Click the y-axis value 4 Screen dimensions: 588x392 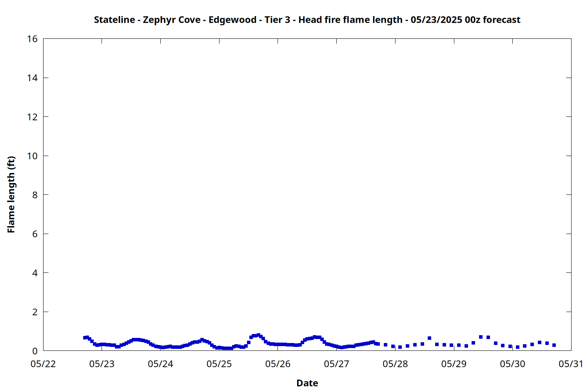click(35, 273)
